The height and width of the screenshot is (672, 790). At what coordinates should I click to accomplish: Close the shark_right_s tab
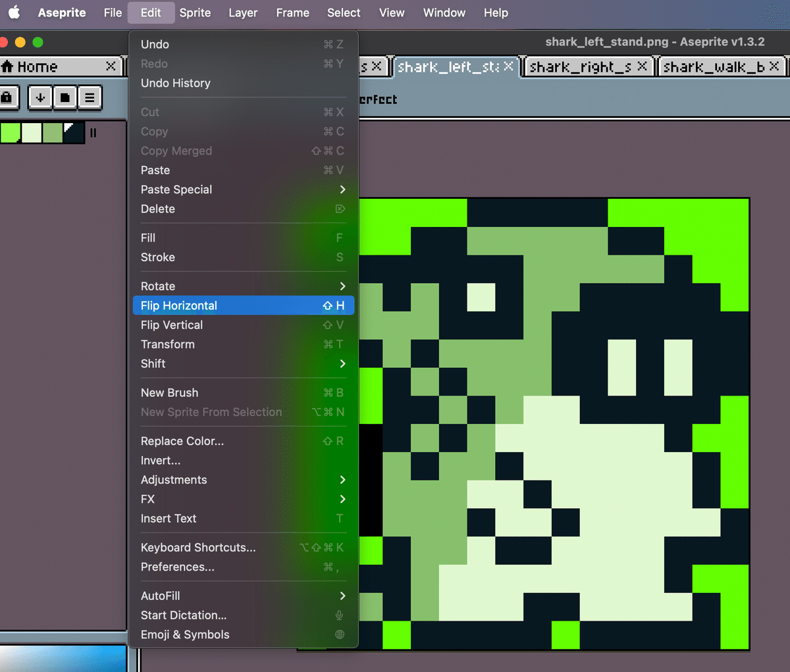tap(642, 66)
